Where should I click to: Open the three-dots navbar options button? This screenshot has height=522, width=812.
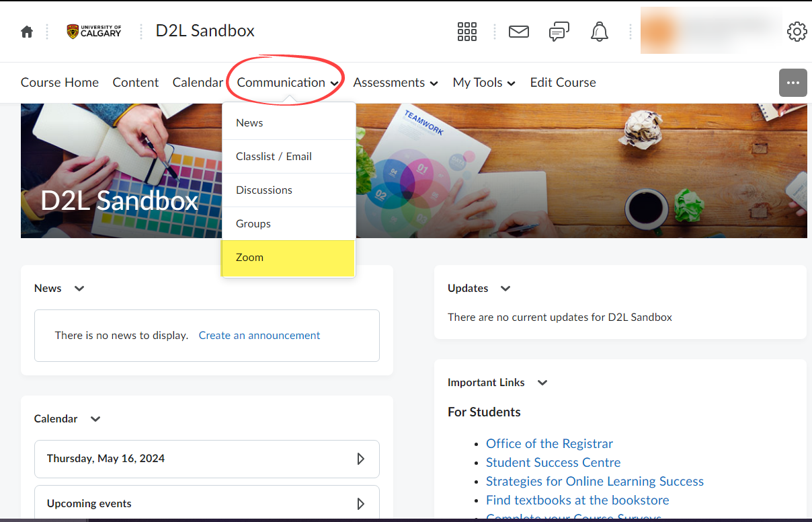[x=793, y=83]
